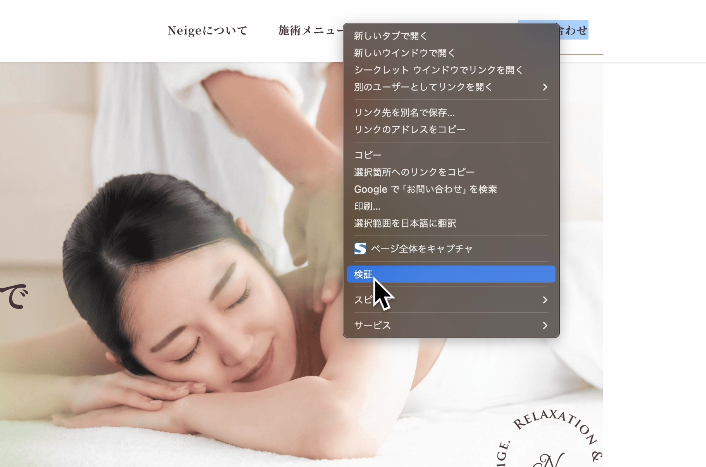Choose 新しいタブで開く from context menu
The height and width of the screenshot is (467, 706).
pos(451,36)
